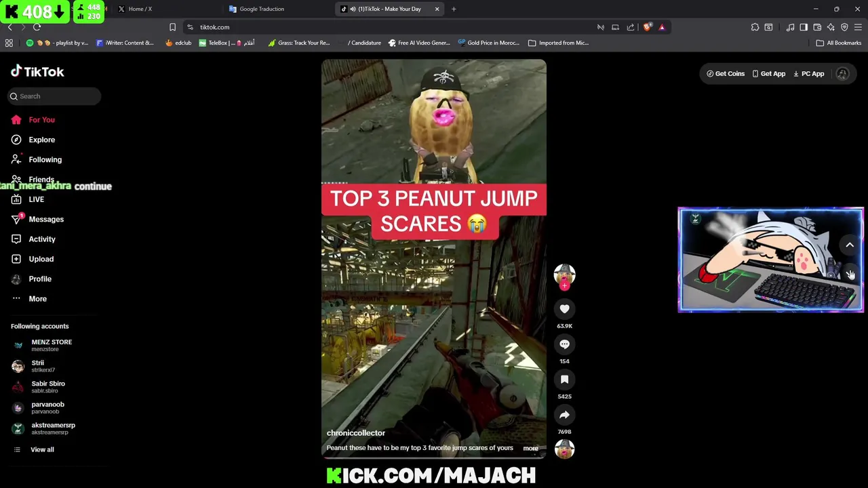Click Get App button
The image size is (868, 488).
click(x=769, y=74)
